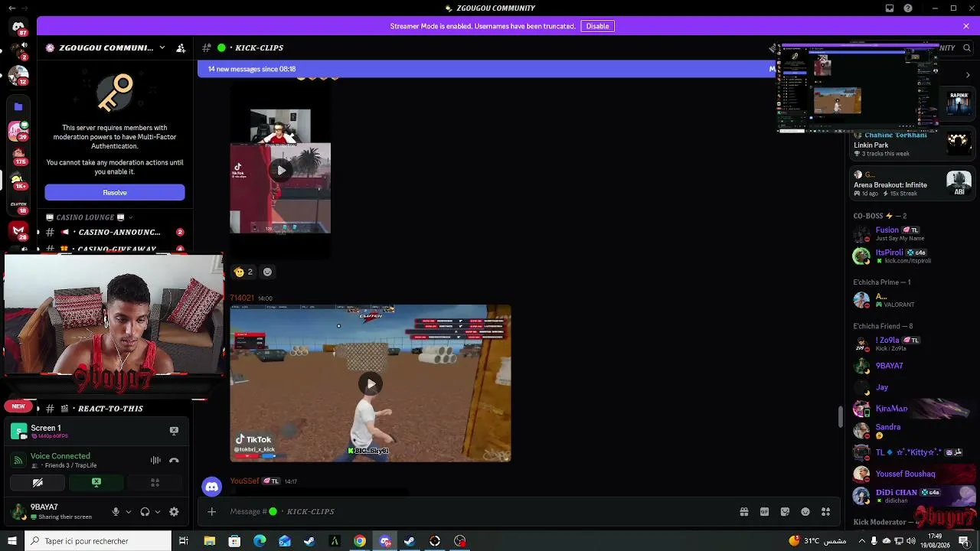Open headphone output device options arrow

pyautogui.click(x=158, y=511)
